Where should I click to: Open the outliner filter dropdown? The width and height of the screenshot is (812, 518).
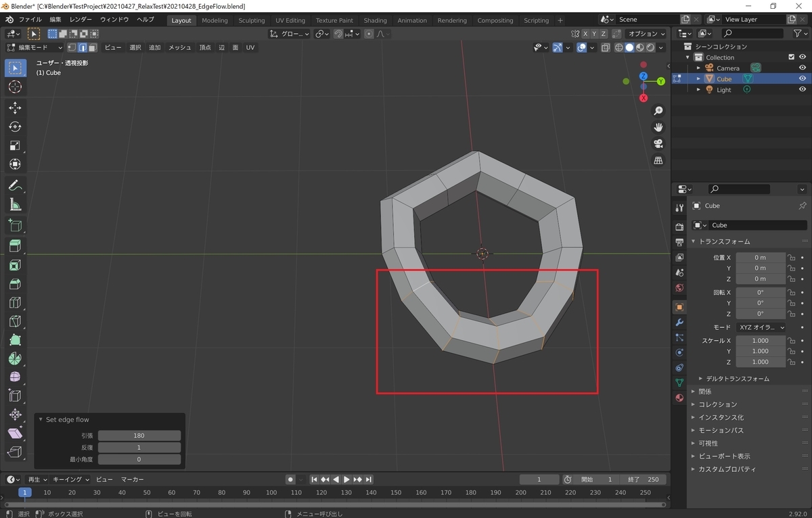(x=800, y=33)
